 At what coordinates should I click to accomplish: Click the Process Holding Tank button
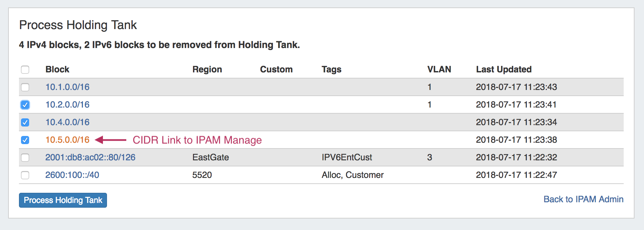63,200
